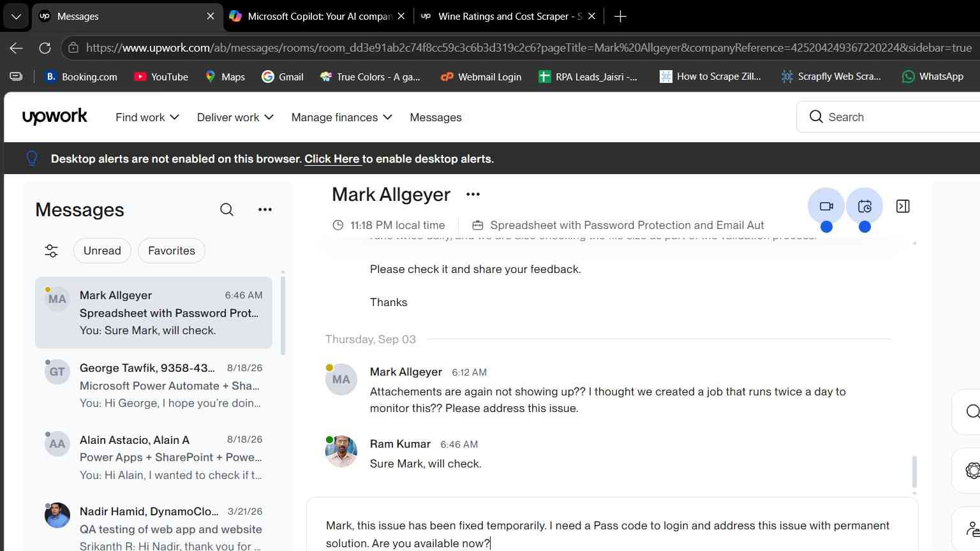Start a video call with Mark Allgeyer
Viewport: 980px width, 551px height.
pos(826,207)
